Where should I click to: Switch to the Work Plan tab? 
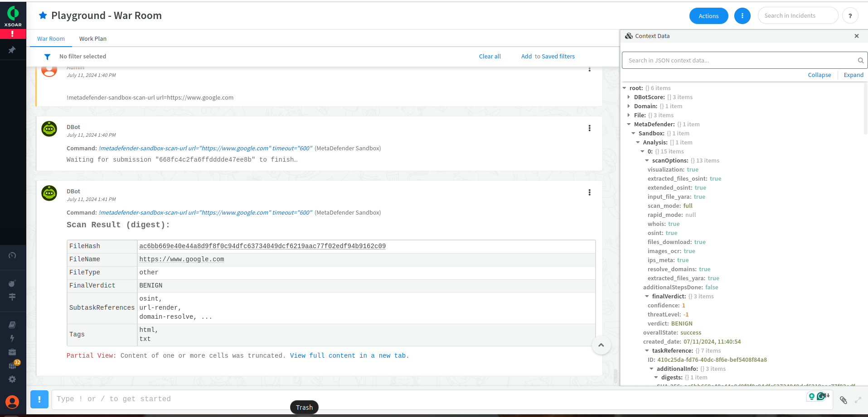[x=93, y=39]
